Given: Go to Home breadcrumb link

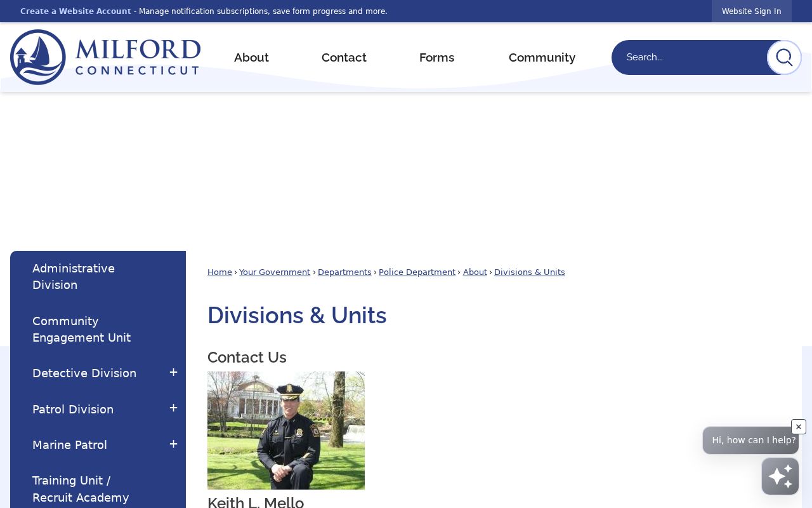Looking at the screenshot, I should (219, 272).
